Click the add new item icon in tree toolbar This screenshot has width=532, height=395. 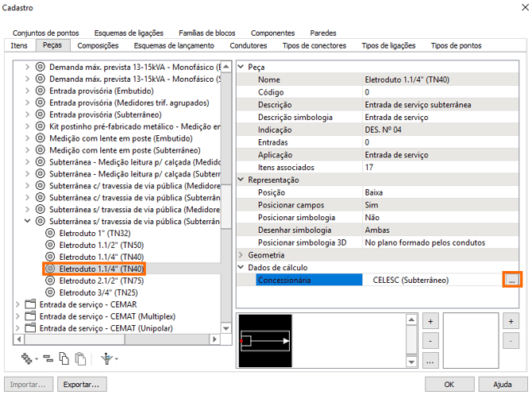tap(29, 358)
